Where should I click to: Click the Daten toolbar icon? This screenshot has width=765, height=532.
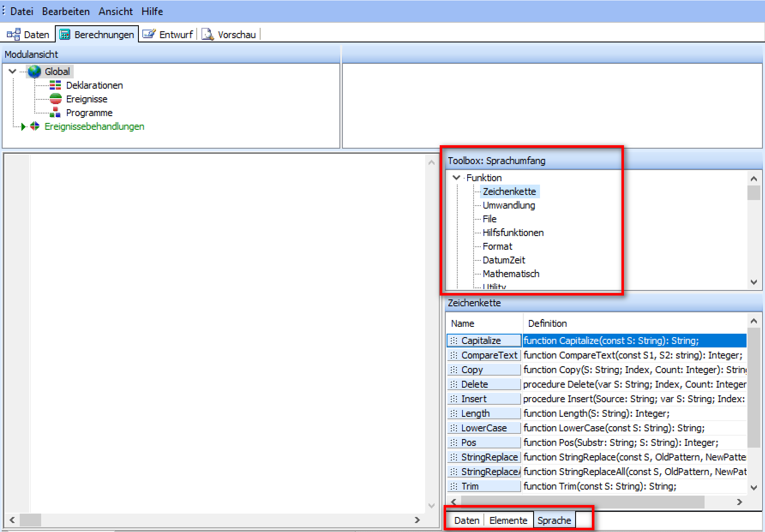point(13,34)
